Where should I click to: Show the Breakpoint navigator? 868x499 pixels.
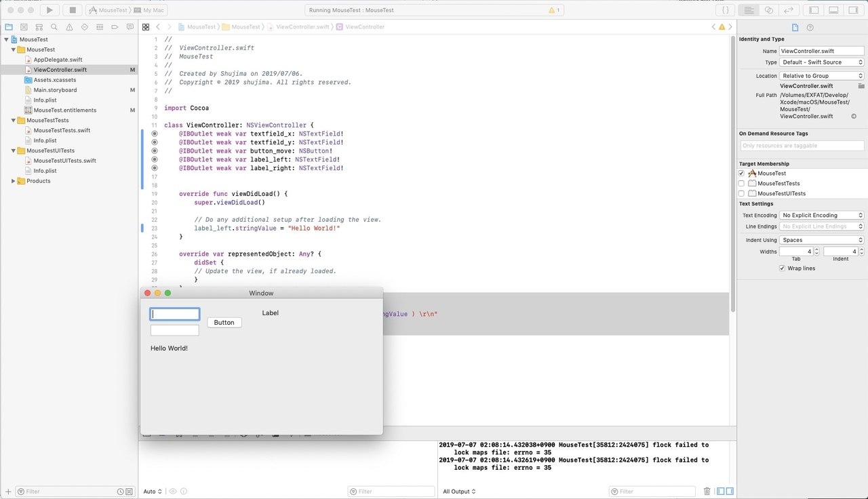click(115, 27)
